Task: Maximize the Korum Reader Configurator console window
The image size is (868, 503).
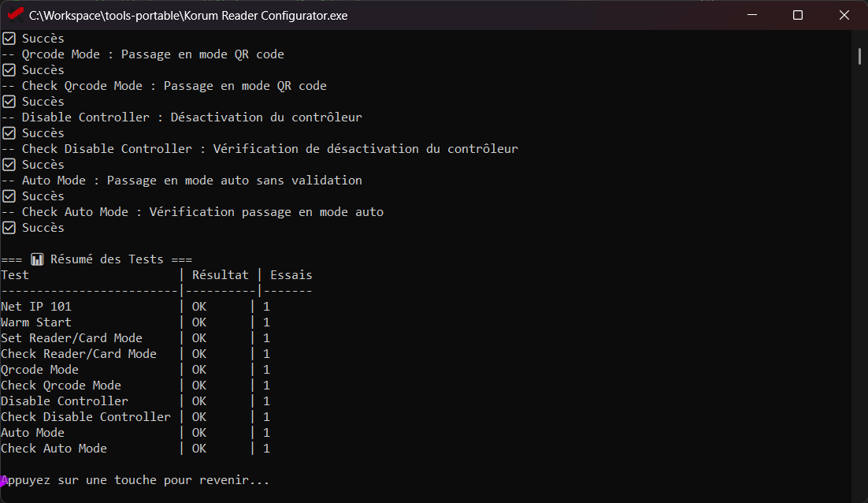Action: click(x=798, y=15)
